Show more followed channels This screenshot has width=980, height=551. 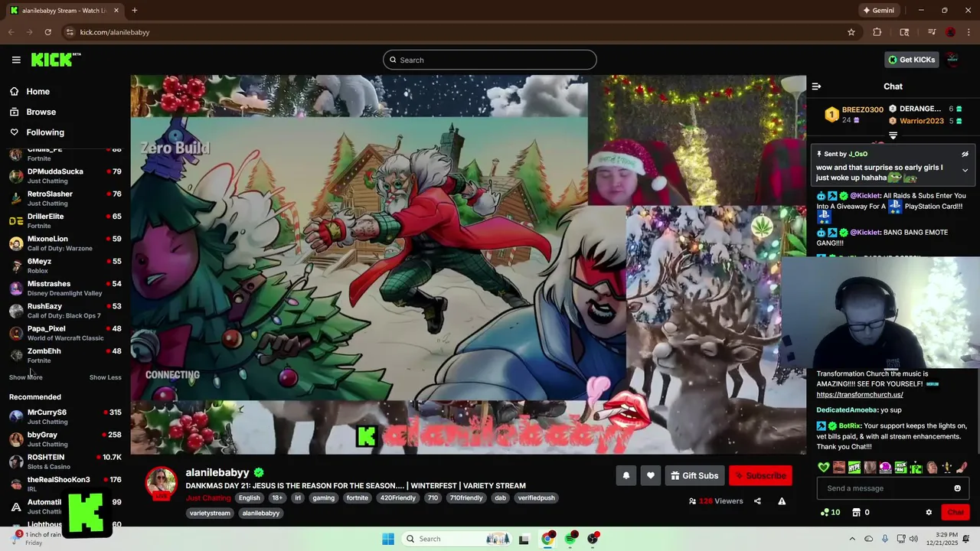(25, 377)
